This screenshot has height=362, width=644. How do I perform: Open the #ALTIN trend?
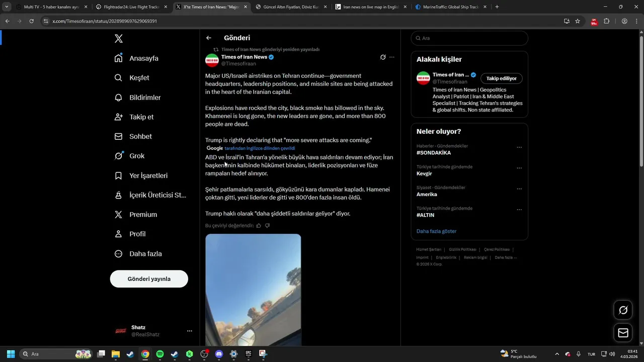(x=425, y=215)
